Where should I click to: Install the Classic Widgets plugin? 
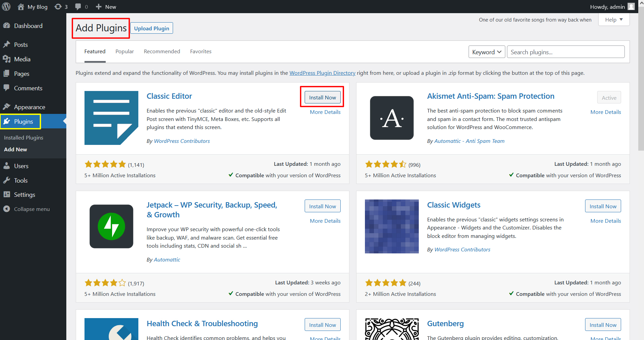tap(603, 206)
